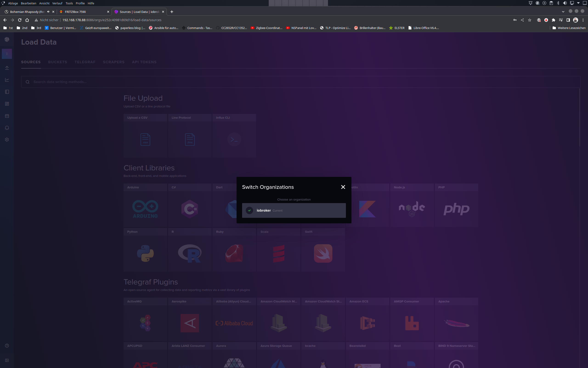Switch to the Scrapers tab

click(113, 62)
